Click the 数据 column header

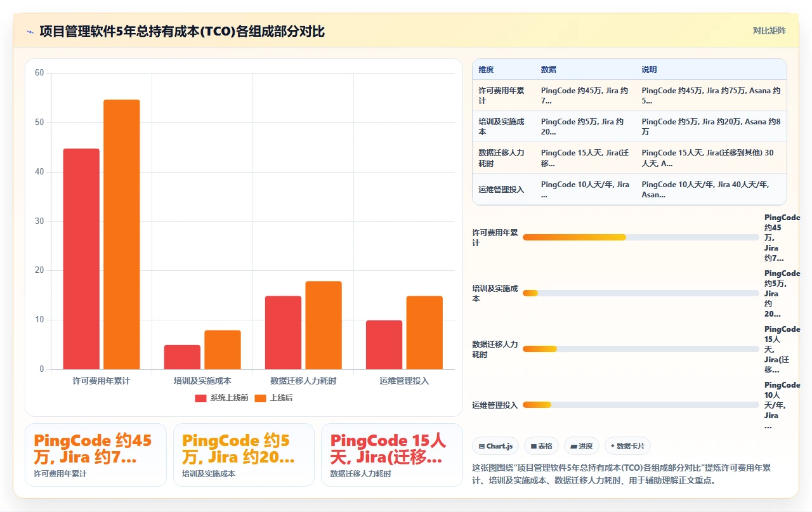coord(549,70)
